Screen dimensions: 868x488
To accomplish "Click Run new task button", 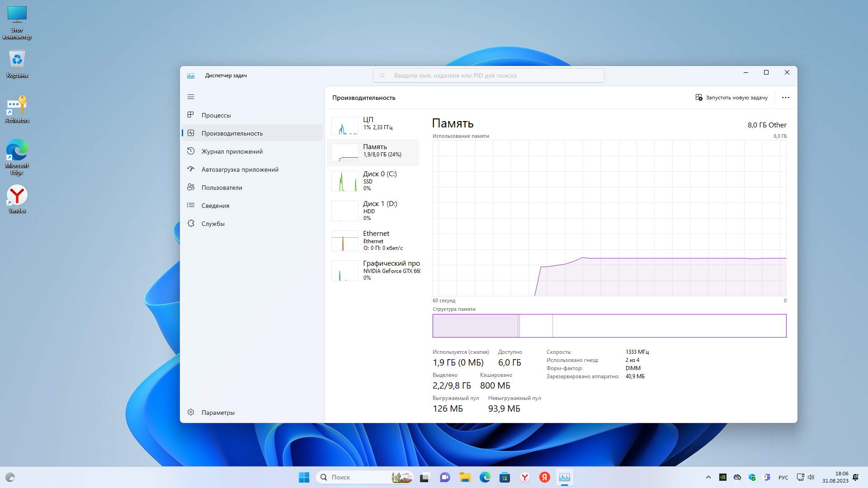I will click(731, 98).
